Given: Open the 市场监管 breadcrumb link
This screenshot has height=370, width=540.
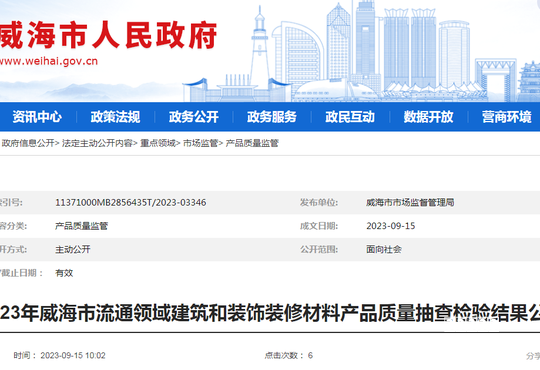Looking at the screenshot, I should (x=200, y=143).
